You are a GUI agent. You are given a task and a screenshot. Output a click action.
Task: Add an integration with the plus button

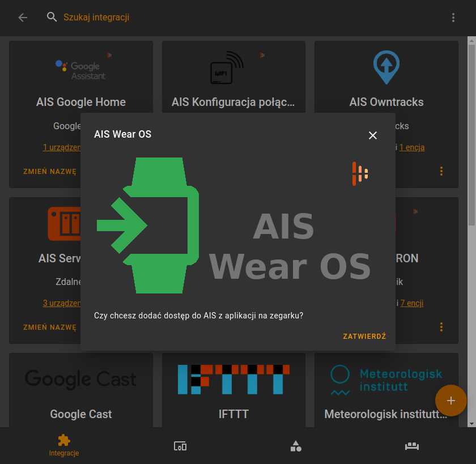point(451,401)
